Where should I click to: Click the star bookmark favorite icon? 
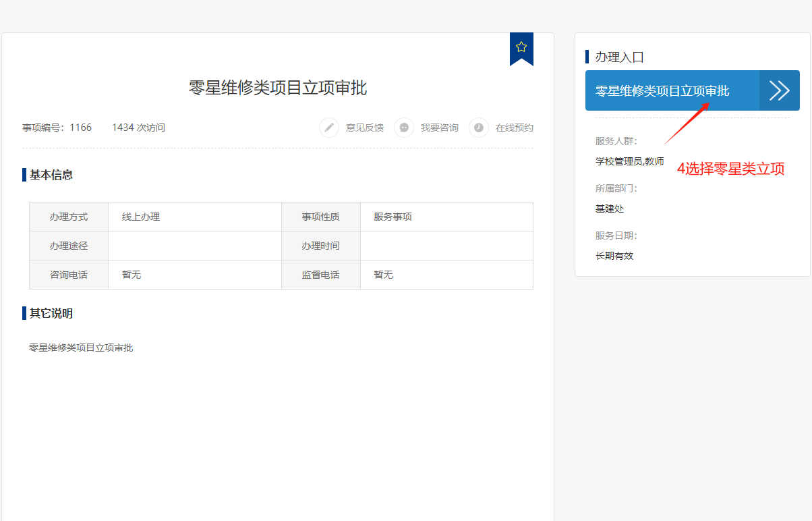(x=521, y=47)
